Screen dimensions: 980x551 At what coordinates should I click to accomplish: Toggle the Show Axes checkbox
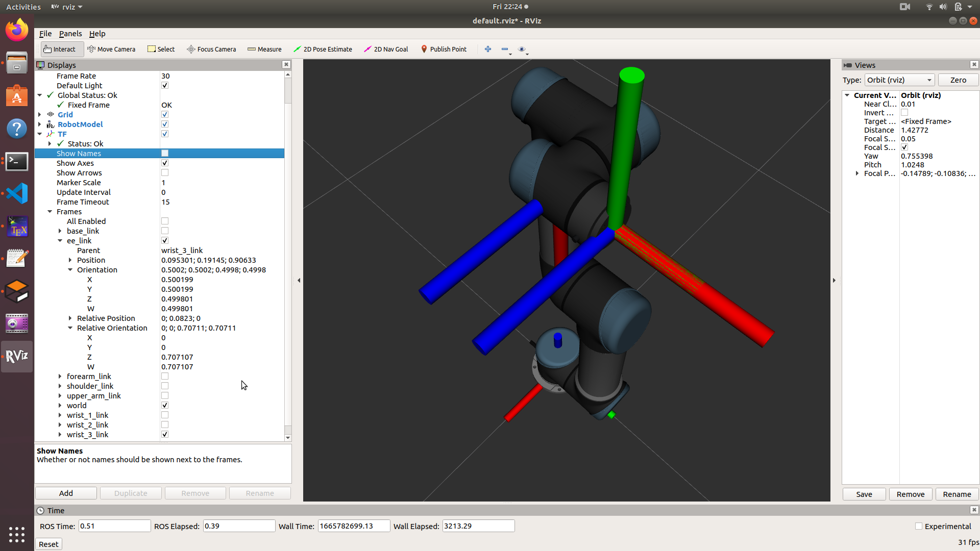(x=165, y=163)
